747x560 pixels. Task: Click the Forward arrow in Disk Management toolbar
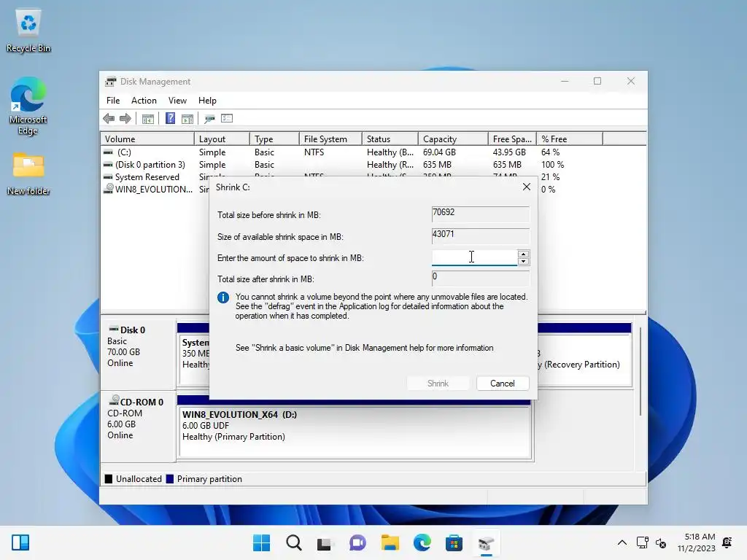(125, 119)
